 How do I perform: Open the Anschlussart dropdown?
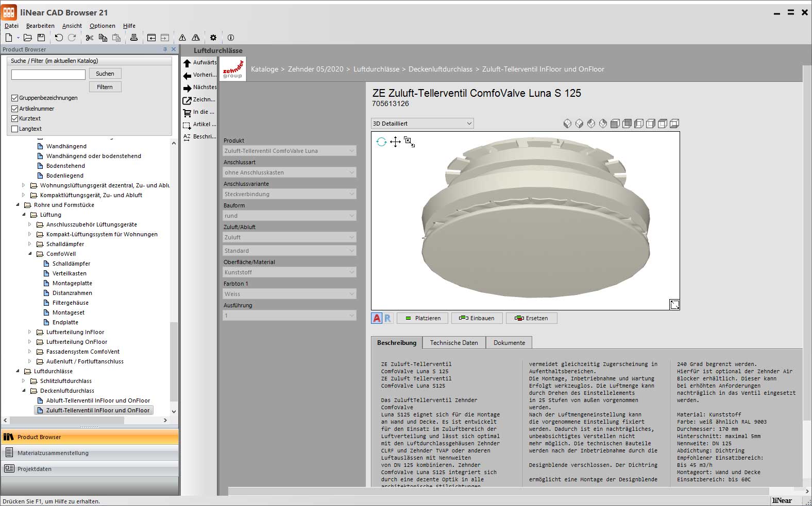289,172
